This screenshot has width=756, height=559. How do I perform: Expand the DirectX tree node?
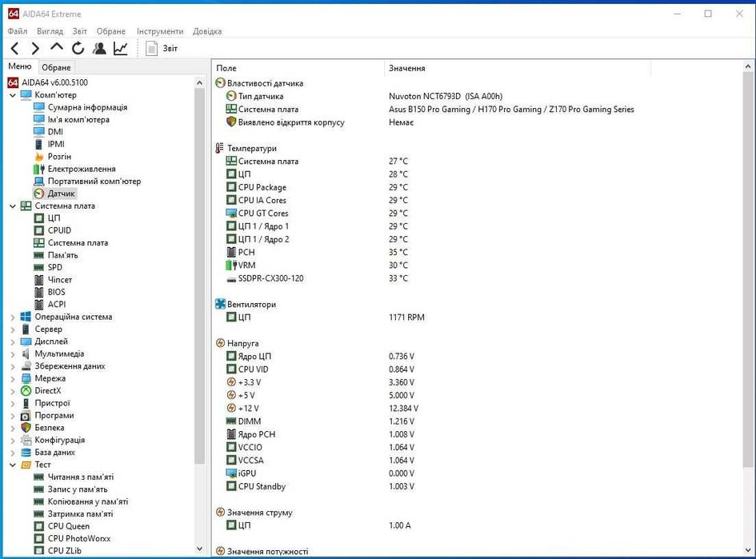[x=13, y=391]
